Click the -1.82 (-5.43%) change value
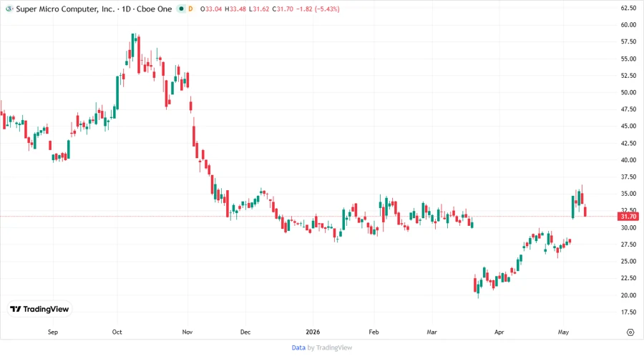The height and width of the screenshot is (356, 644). click(x=318, y=9)
